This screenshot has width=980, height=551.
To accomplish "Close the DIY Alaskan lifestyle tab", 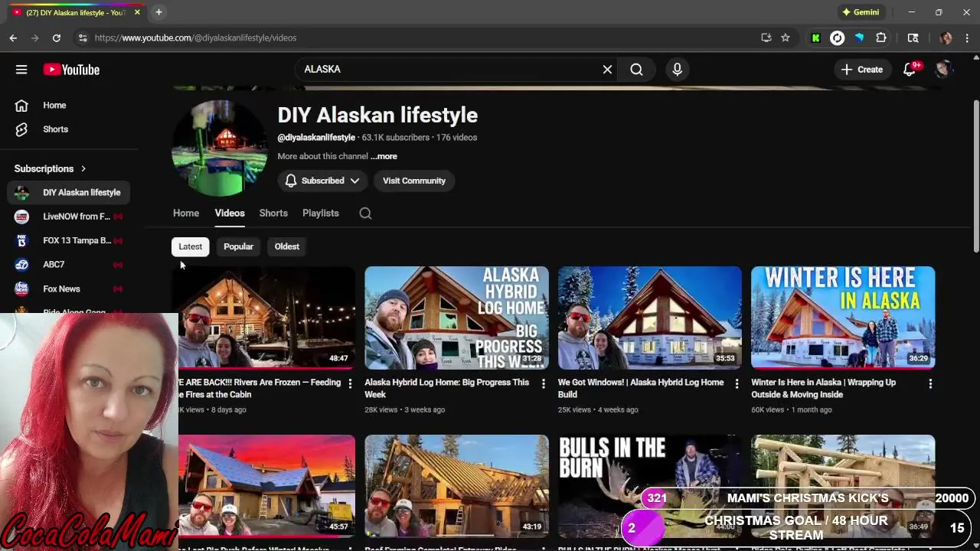I will [137, 12].
